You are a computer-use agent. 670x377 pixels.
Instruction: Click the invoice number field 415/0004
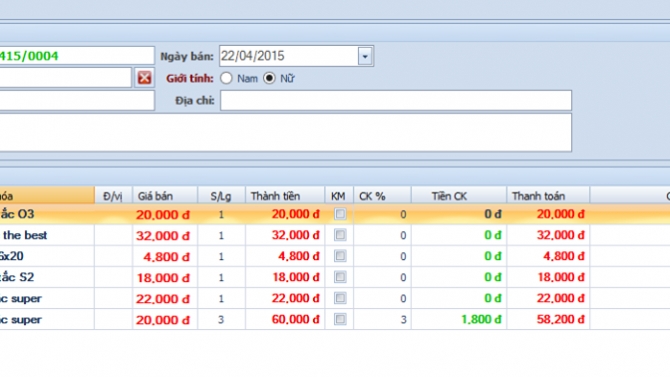click(77, 56)
